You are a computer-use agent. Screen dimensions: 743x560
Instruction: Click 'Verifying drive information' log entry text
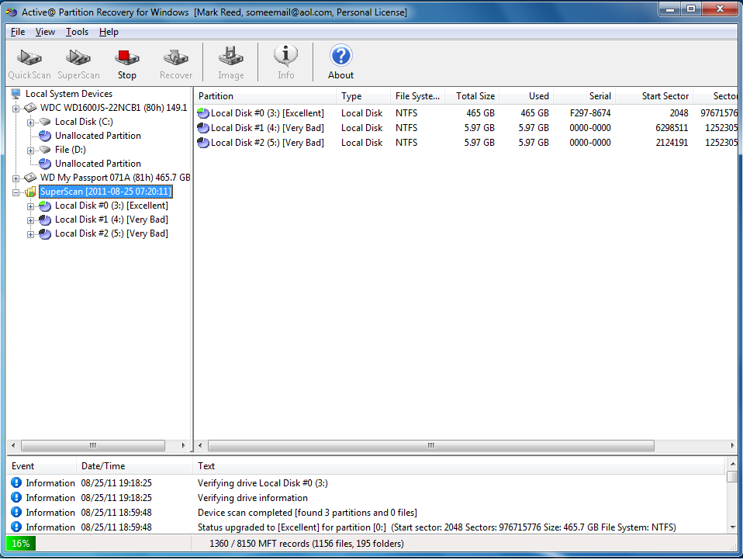click(253, 498)
